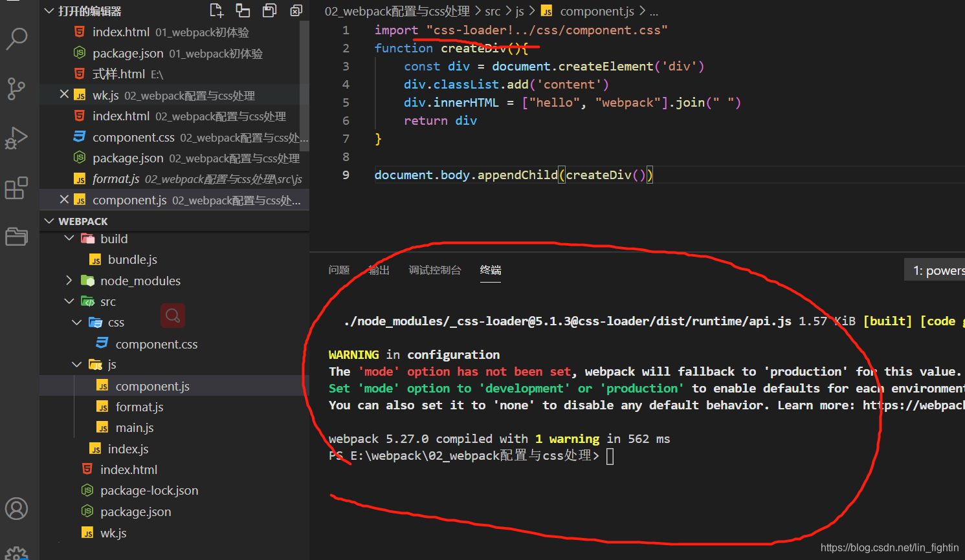Open component.css entry in open editors list
Viewport: 965px width, 560px height.
tap(175, 137)
